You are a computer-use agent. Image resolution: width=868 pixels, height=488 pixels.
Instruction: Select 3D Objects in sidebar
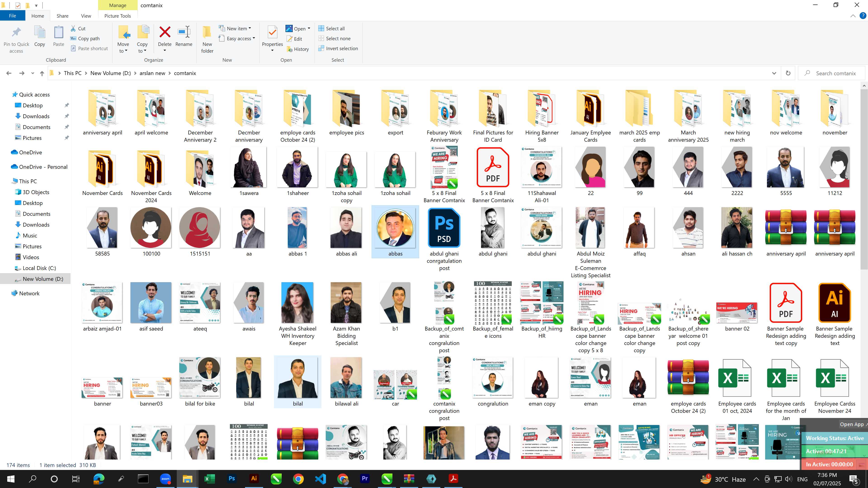(36, 192)
